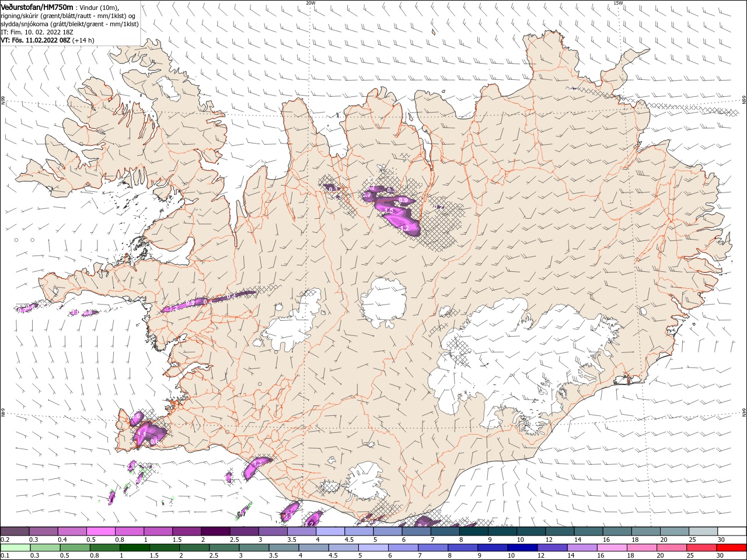Select the bright pink top-row swatch starting at 0.5
This screenshot has width=747, height=560.
[100, 531]
